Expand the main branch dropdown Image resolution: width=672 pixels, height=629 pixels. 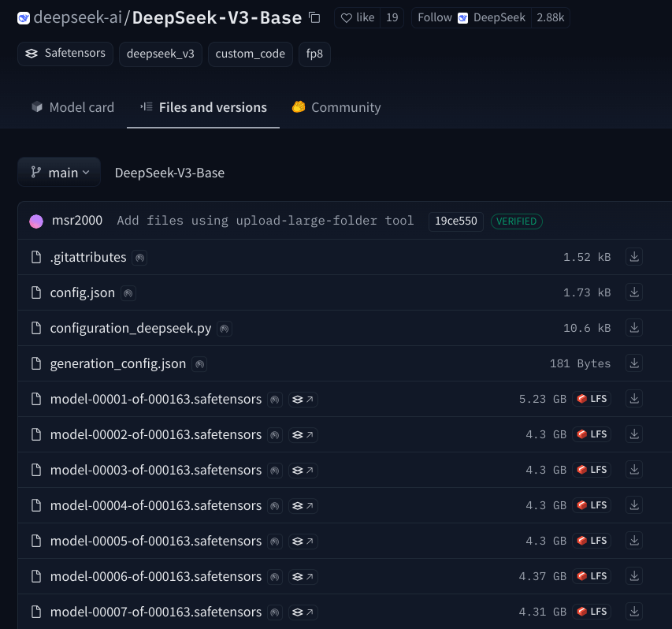click(59, 173)
